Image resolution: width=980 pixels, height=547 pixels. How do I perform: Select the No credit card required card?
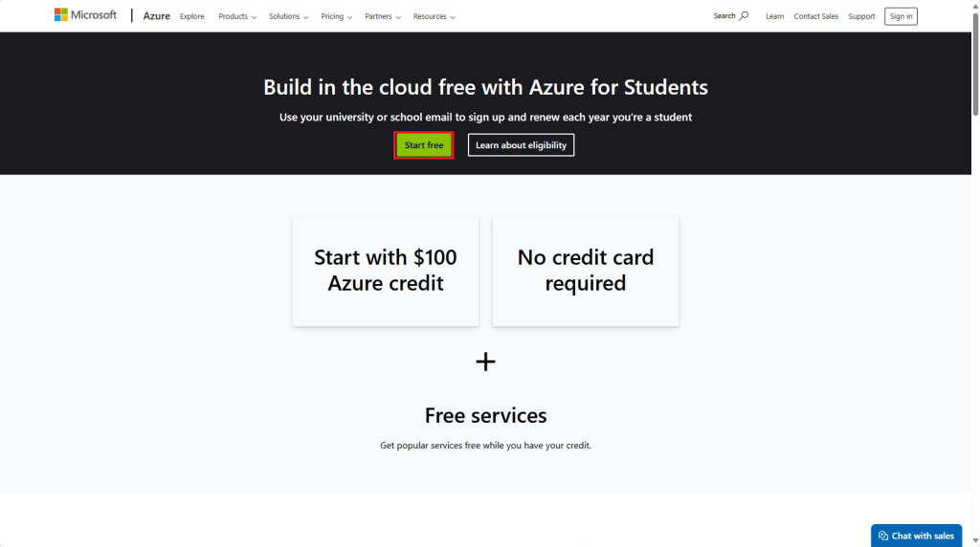click(x=586, y=271)
